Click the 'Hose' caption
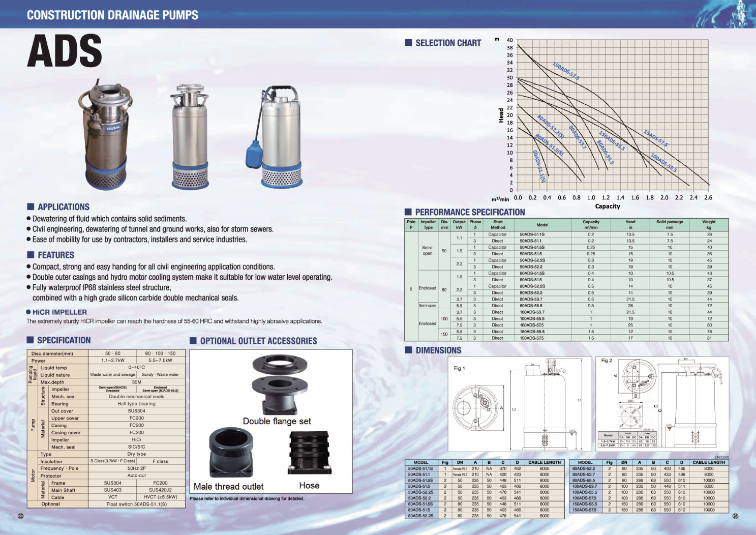This screenshot has width=756, height=535. (309, 486)
